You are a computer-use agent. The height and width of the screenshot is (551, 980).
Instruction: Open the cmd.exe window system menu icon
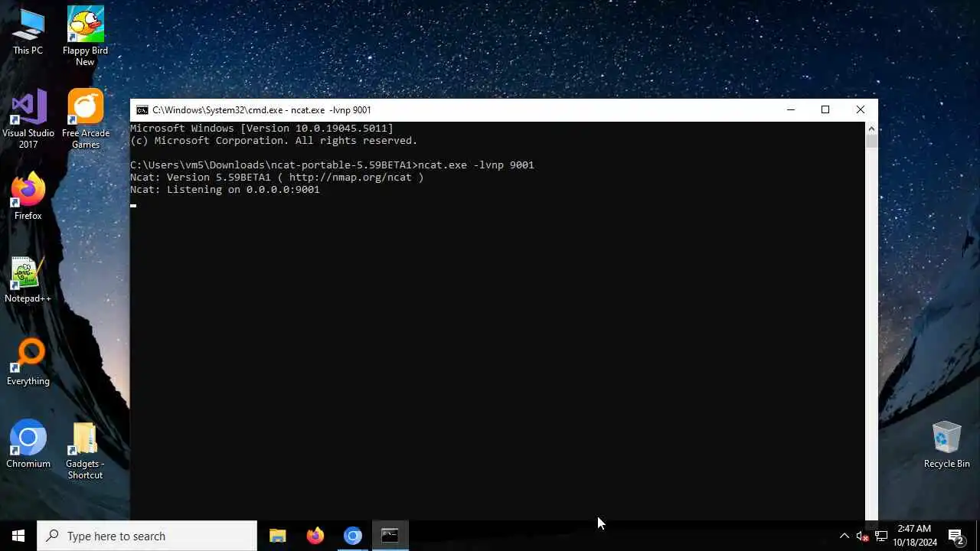click(142, 110)
